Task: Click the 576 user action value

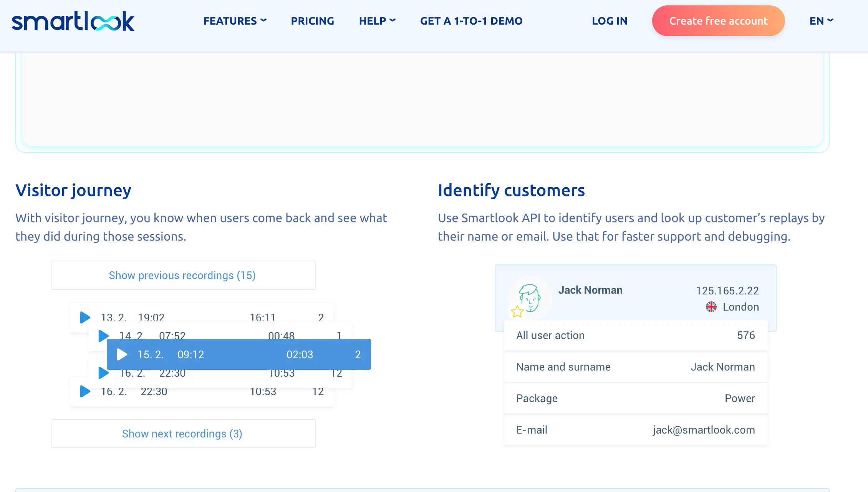Action: click(746, 335)
